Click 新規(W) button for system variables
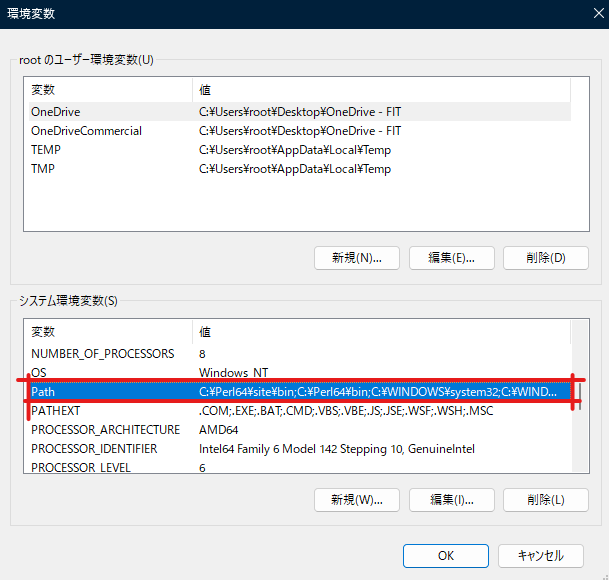This screenshot has width=609, height=580. (357, 499)
